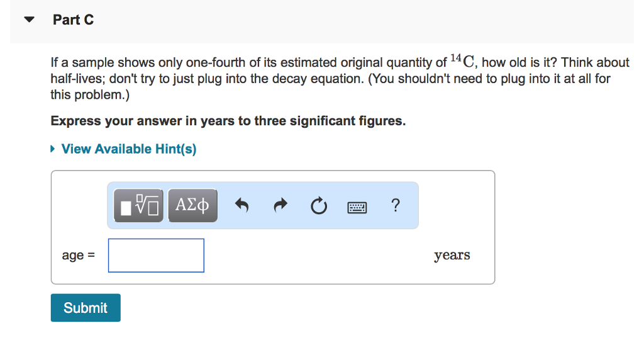Open help with the question mark icon
644x345 pixels.
(x=396, y=205)
